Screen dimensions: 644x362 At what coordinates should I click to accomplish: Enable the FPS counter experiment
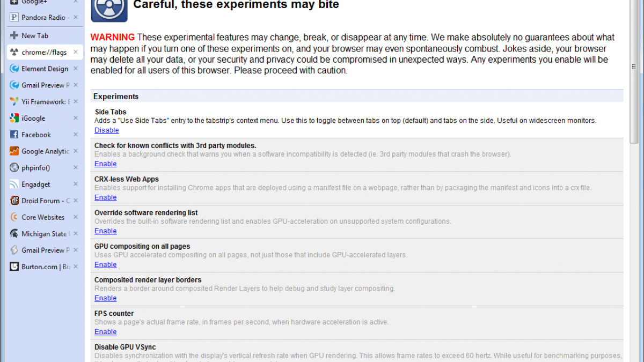(106, 331)
